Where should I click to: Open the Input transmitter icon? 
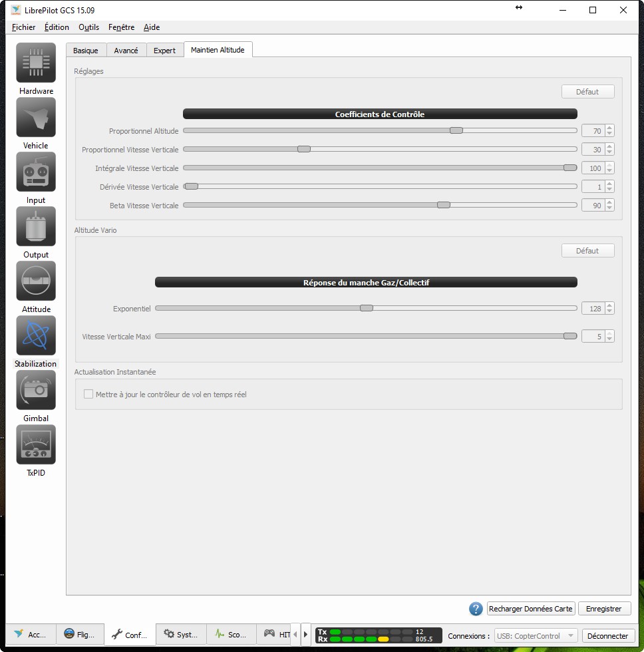pyautogui.click(x=36, y=172)
